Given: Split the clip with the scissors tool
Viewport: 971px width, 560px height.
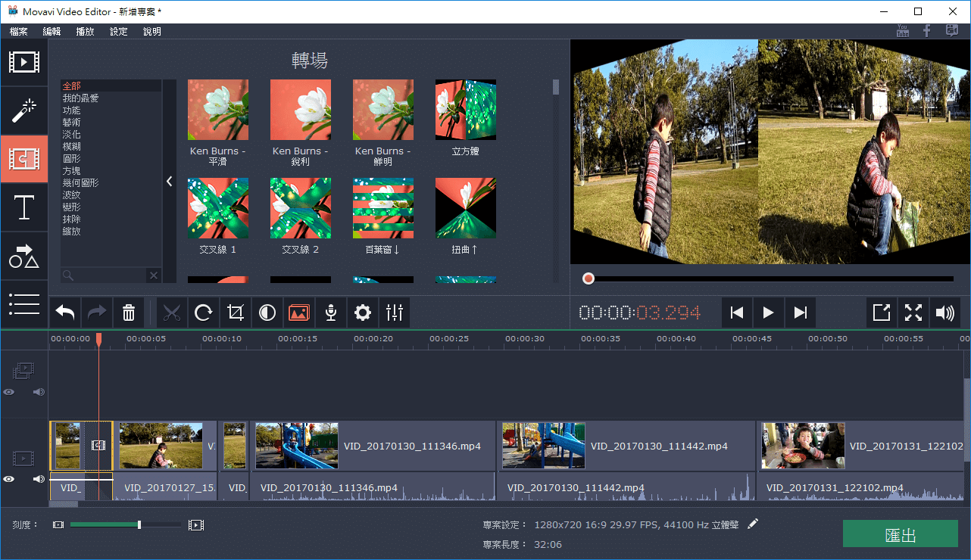Looking at the screenshot, I should 172,313.
